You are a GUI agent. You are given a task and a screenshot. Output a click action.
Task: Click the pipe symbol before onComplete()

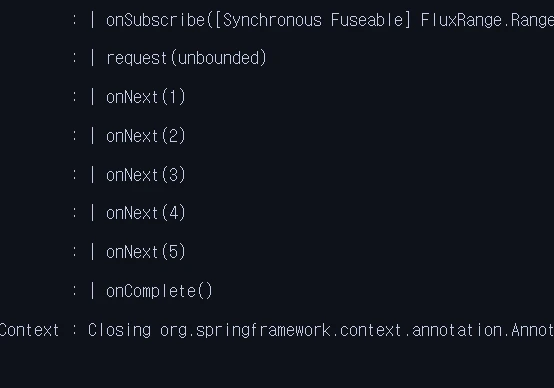click(x=93, y=291)
